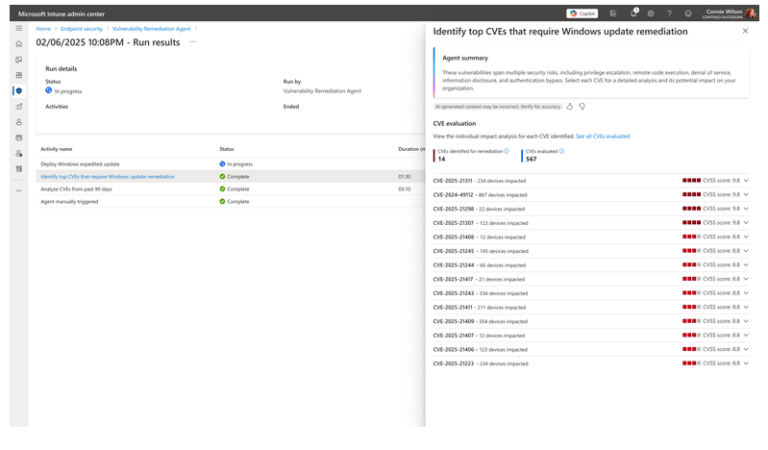Click info icon beside CVEs evaluated
Screen dimensions: 768x450
point(561,151)
